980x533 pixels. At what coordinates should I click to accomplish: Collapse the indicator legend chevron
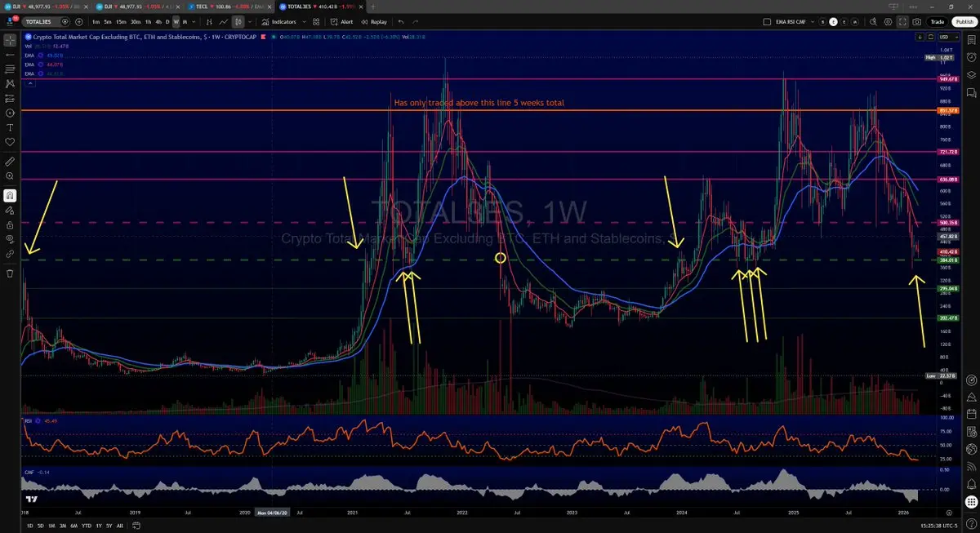(x=30, y=82)
